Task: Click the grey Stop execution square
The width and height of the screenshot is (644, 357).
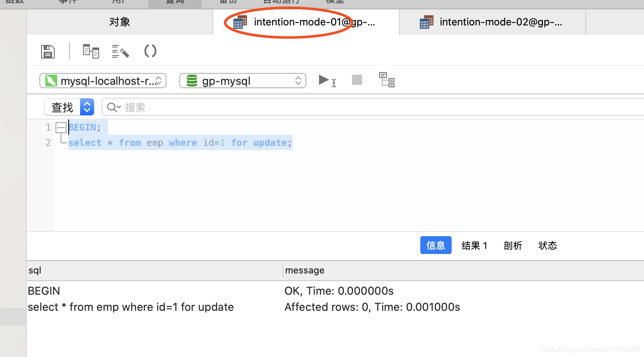Action: pyautogui.click(x=357, y=80)
